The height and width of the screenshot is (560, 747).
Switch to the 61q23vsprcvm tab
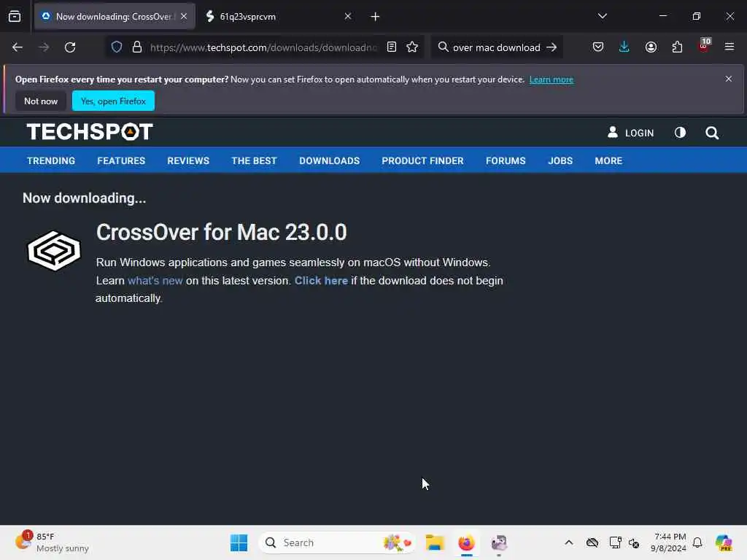[275, 17]
